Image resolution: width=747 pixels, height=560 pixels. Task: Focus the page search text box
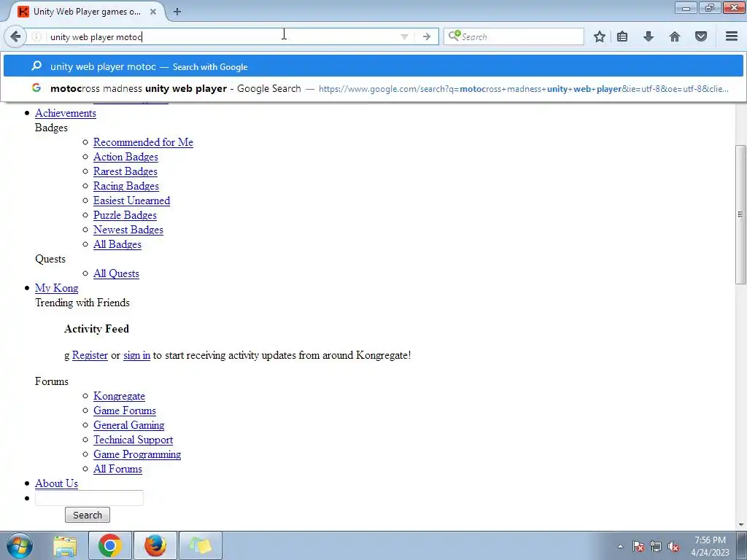pyautogui.click(x=89, y=498)
